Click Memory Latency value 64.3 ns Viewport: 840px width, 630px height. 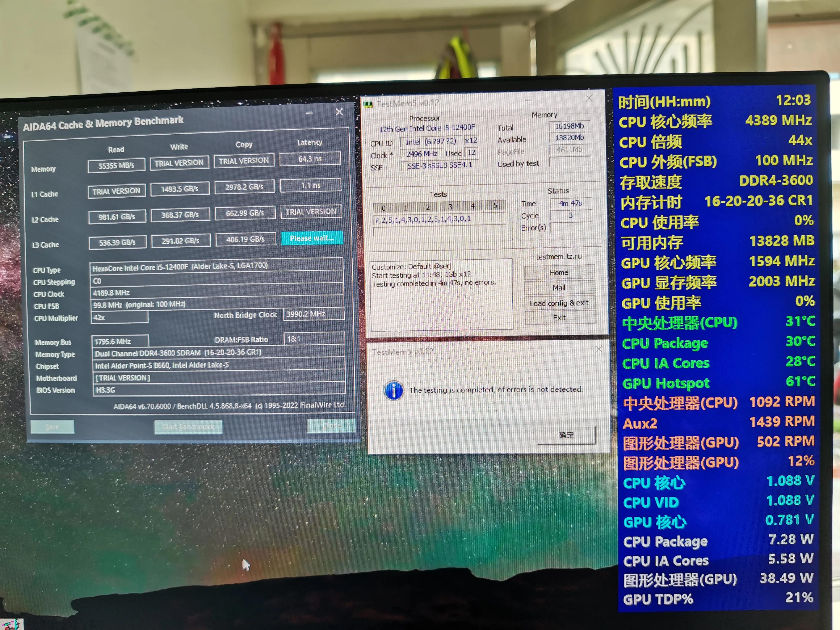310,158
